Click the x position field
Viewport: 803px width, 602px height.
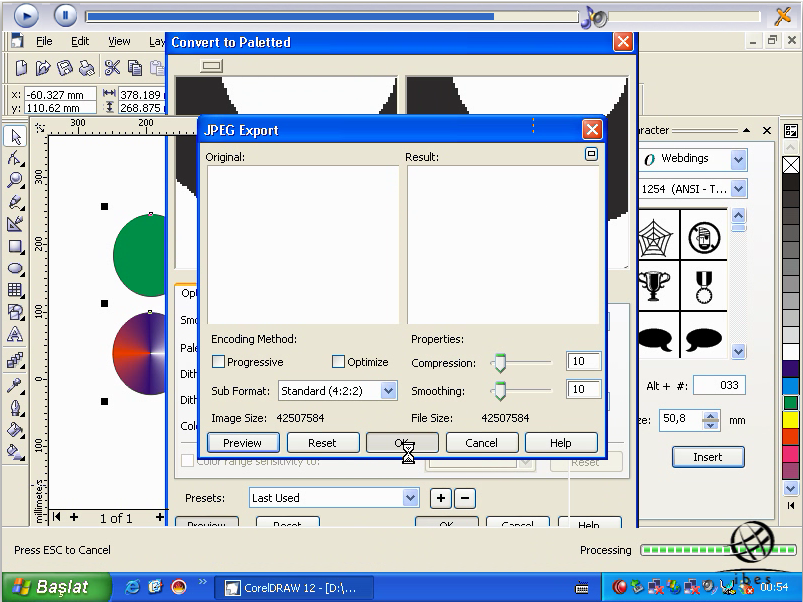(60, 95)
